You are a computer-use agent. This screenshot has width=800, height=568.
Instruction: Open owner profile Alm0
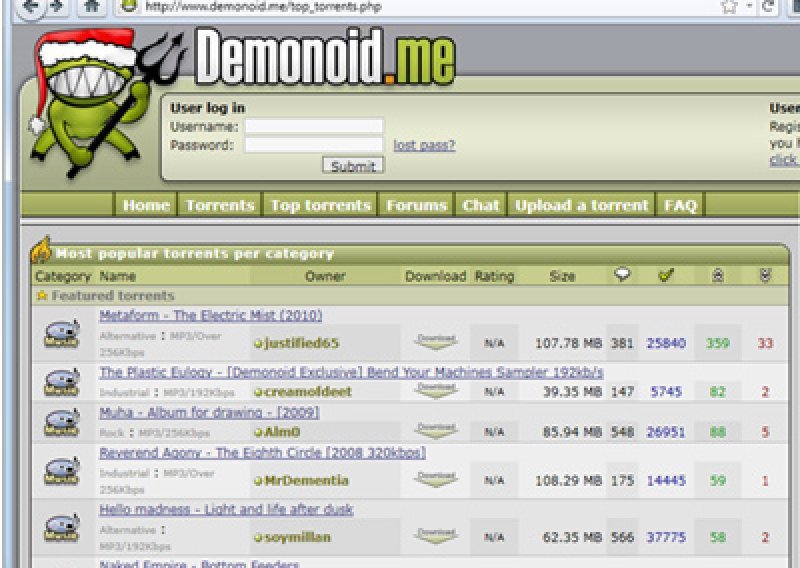point(282,432)
